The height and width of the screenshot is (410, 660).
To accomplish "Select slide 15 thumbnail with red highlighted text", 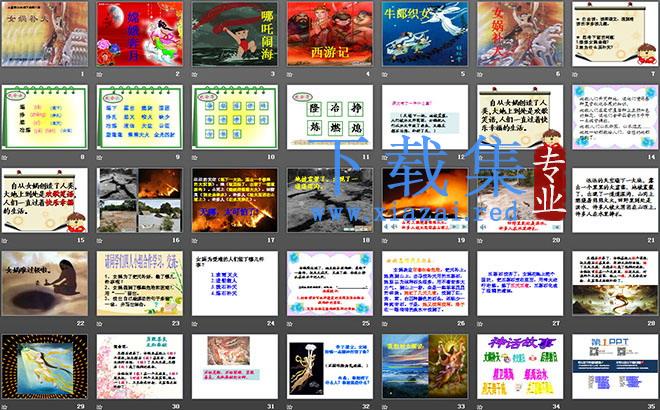I will 45,200.
